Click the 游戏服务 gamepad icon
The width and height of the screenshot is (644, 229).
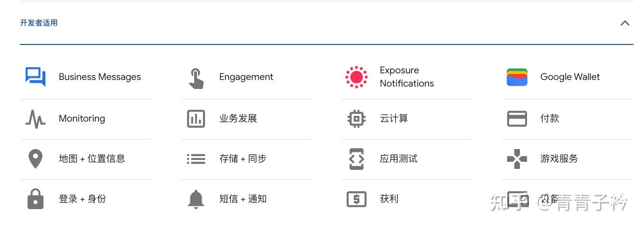(x=517, y=159)
